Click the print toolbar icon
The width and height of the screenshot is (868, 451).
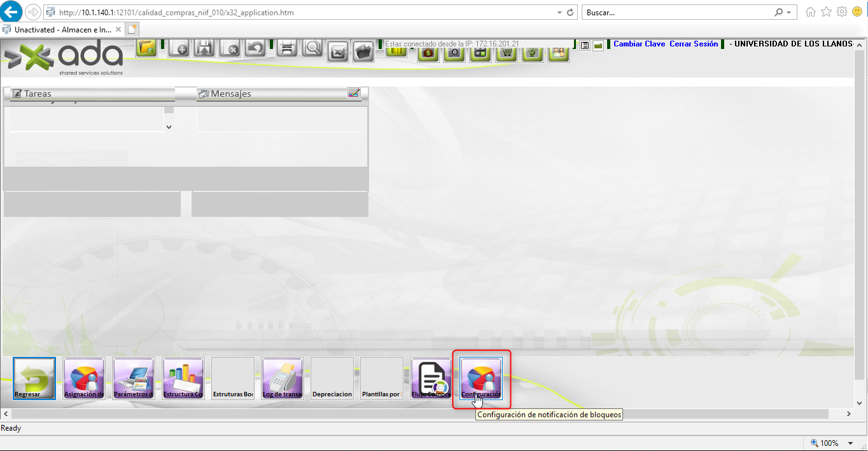(286, 48)
